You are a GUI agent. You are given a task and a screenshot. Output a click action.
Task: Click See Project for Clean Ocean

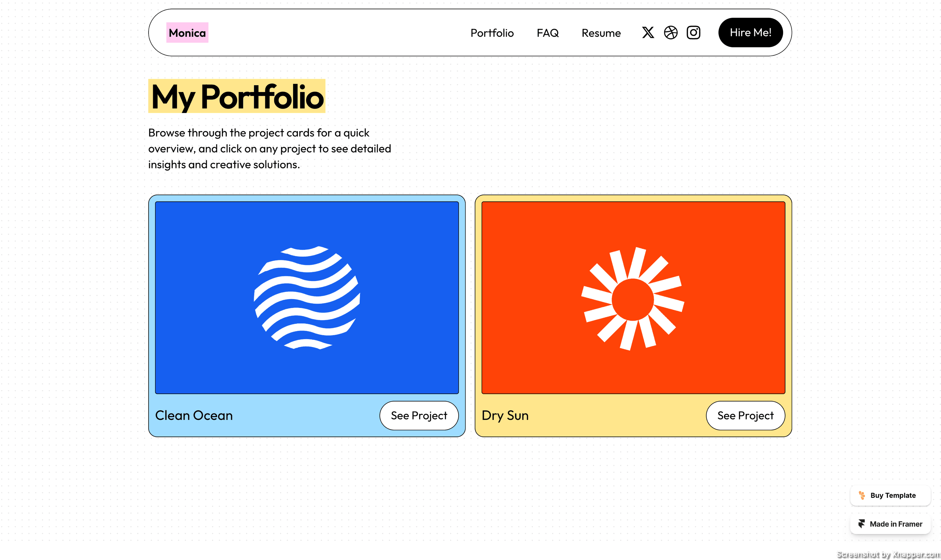[x=419, y=415]
